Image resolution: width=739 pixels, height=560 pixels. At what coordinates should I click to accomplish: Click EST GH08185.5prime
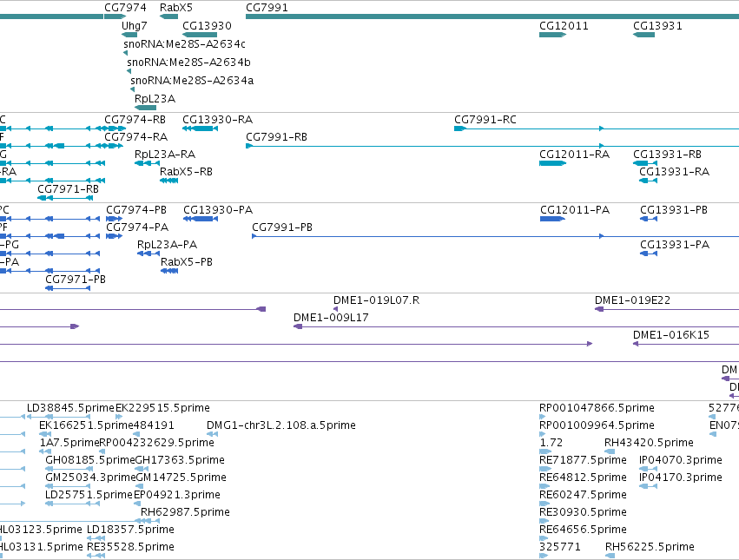tap(90, 460)
